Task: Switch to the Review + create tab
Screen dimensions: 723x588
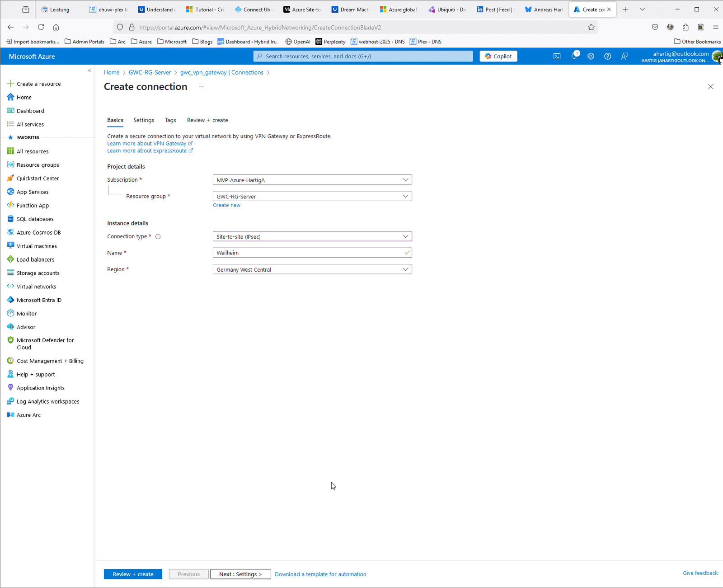Action: click(x=207, y=120)
